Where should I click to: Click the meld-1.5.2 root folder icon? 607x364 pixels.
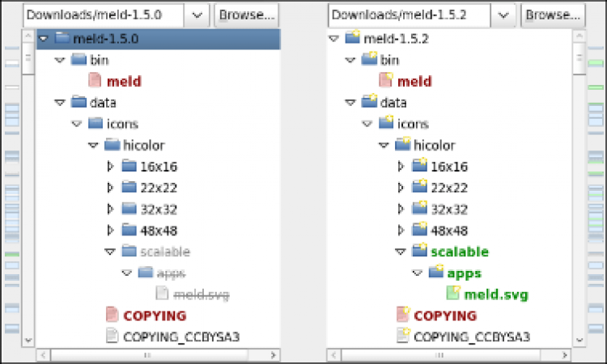pyautogui.click(x=353, y=37)
